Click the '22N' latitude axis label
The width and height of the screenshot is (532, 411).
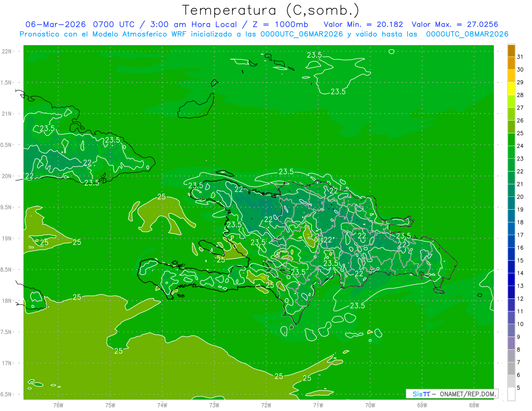[x=6, y=51]
